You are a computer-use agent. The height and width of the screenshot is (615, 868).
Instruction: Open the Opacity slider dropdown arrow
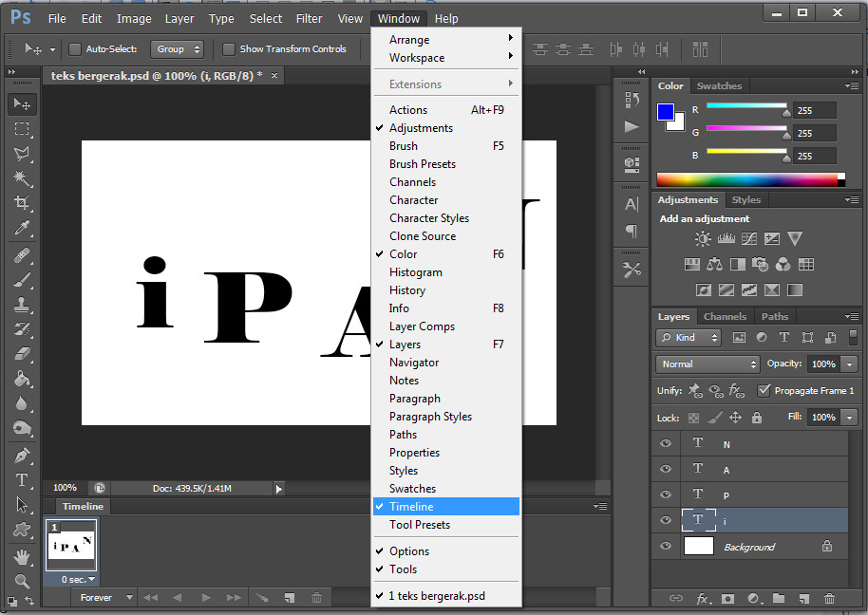point(849,363)
